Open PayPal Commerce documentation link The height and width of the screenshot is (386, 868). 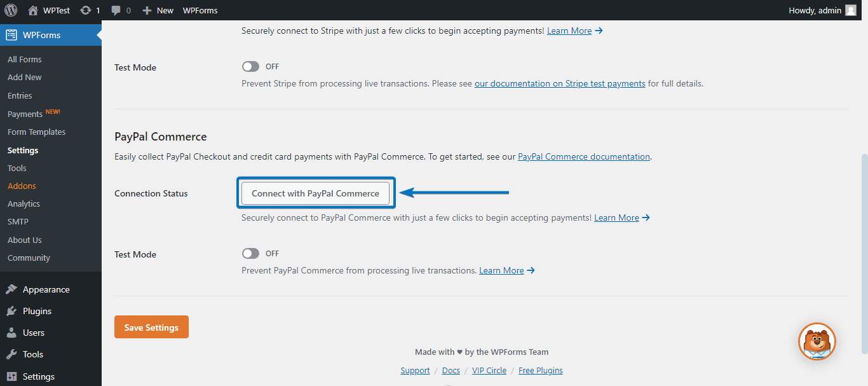tap(584, 156)
